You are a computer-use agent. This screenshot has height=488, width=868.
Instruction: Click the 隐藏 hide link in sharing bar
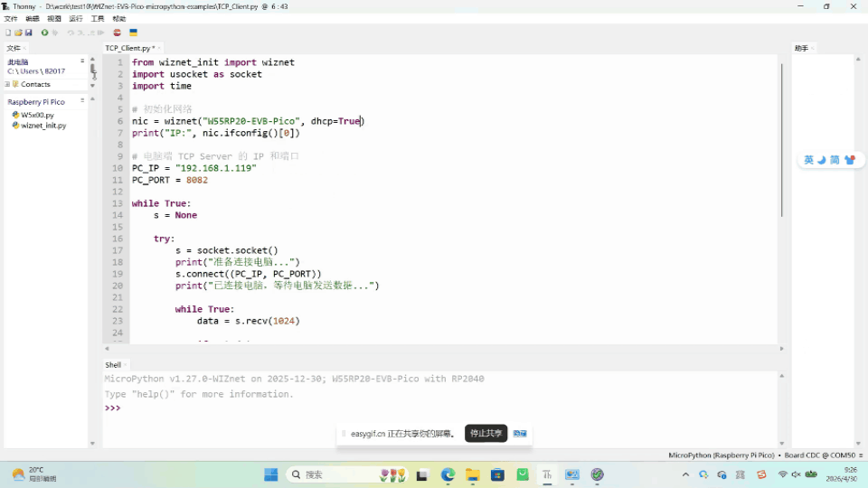click(x=520, y=433)
